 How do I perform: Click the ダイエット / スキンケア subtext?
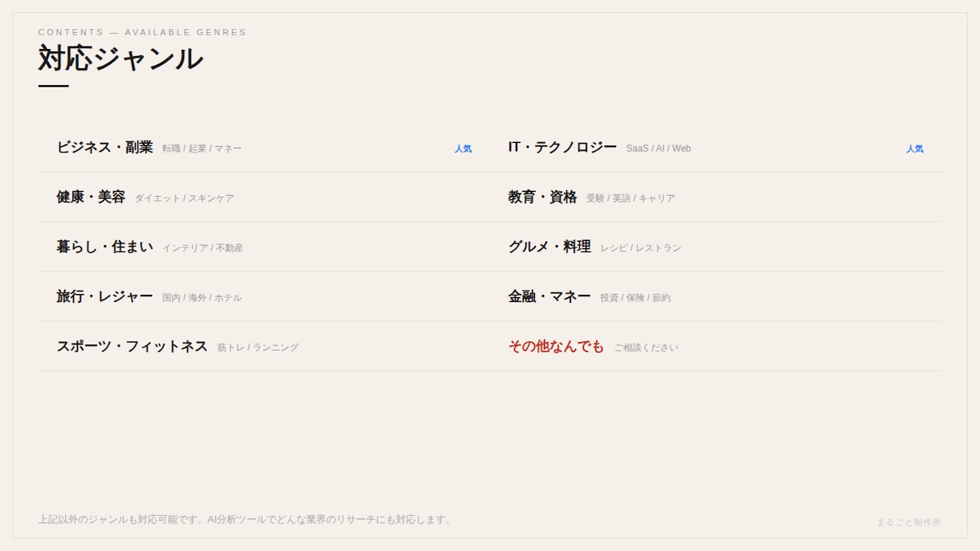(184, 198)
